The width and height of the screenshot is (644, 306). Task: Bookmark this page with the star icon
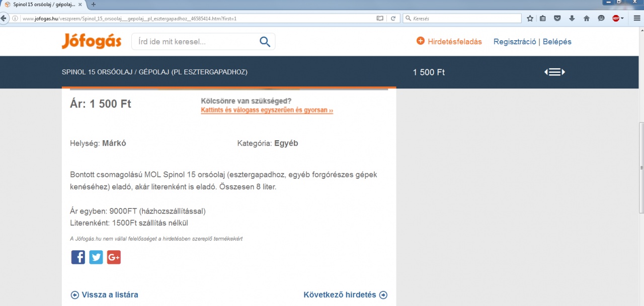[x=530, y=19]
